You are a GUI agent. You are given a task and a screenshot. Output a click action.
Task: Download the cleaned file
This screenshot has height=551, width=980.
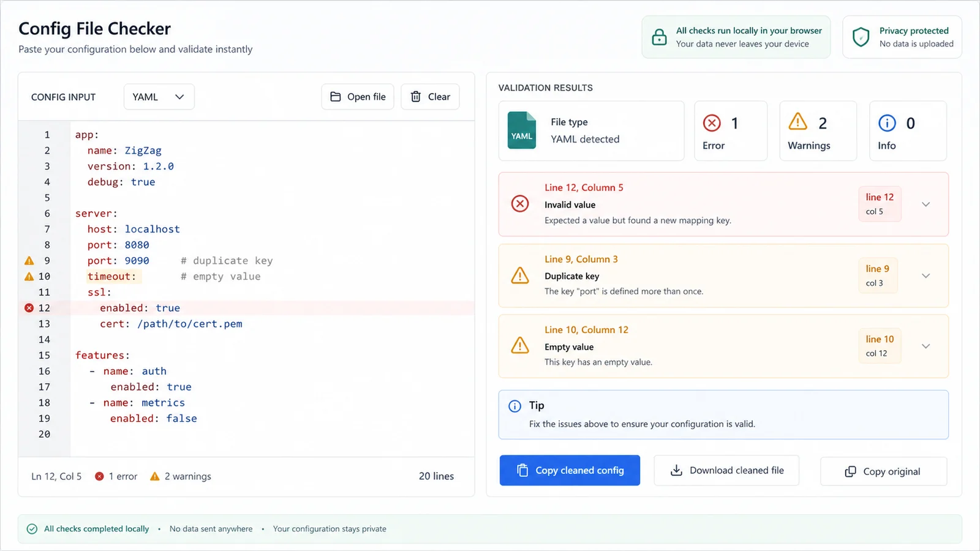click(x=726, y=470)
